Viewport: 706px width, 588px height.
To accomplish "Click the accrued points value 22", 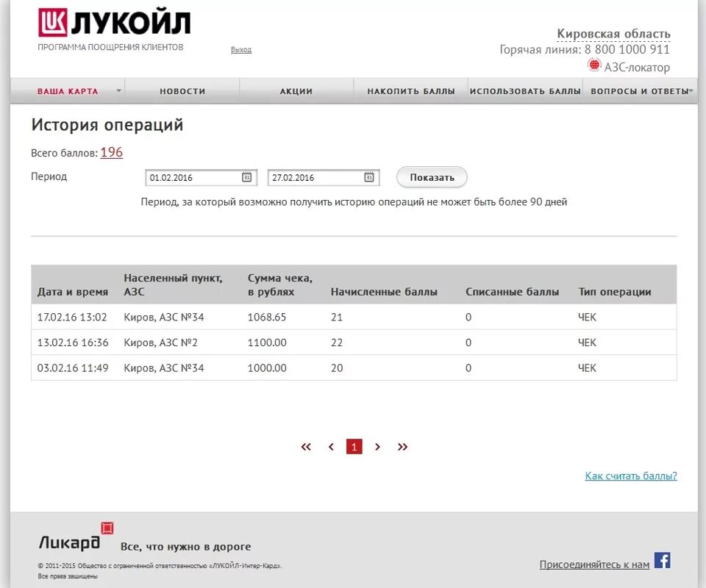I will [337, 343].
